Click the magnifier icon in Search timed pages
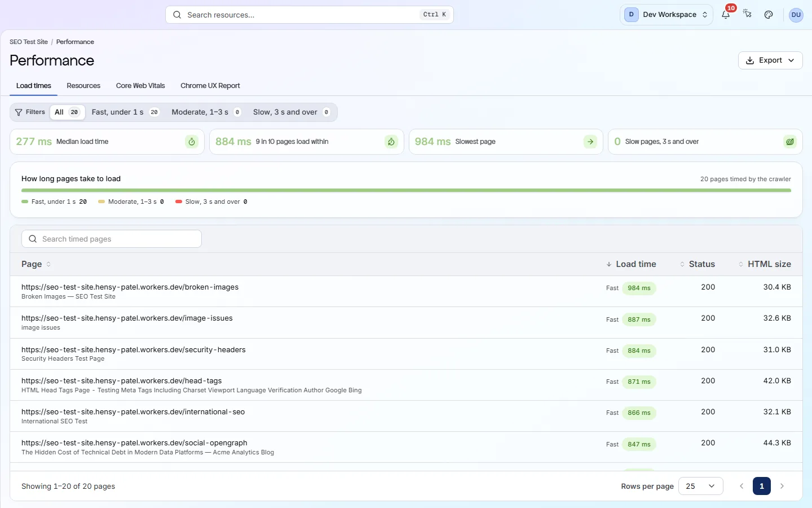The height and width of the screenshot is (508, 812). pos(33,239)
